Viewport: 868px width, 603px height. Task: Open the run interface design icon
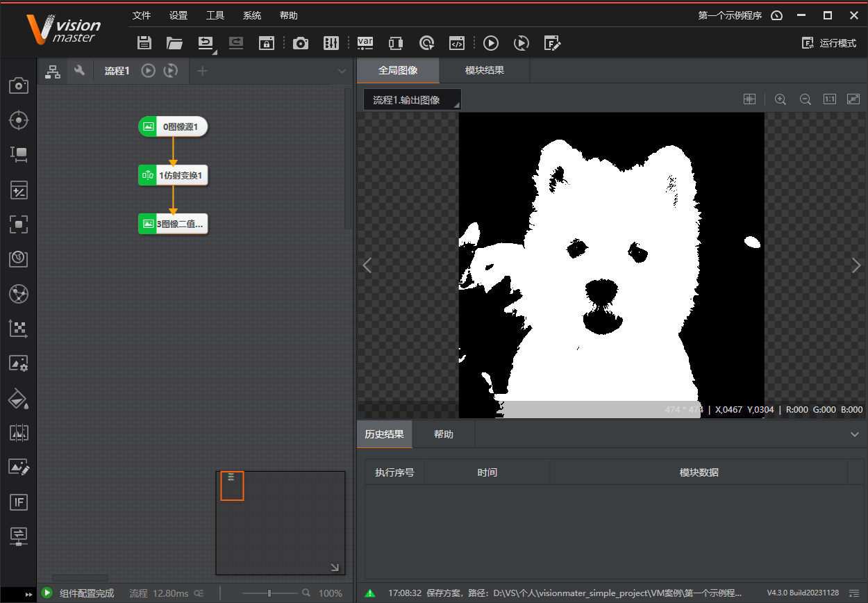[x=552, y=43]
